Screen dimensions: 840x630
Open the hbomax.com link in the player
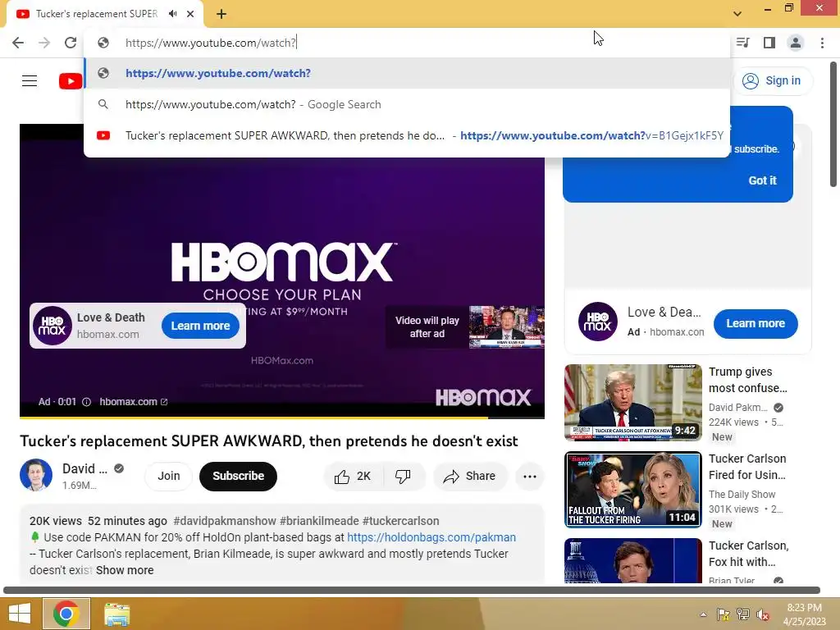(134, 402)
